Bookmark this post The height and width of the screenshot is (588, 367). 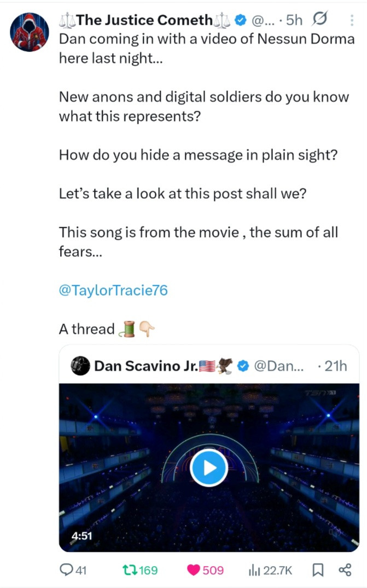click(317, 570)
